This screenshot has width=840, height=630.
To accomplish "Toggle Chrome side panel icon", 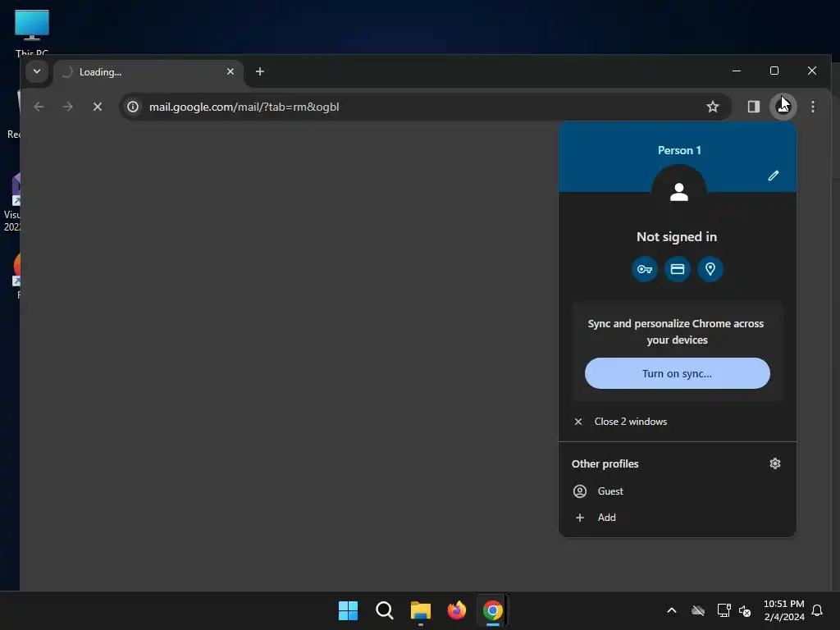I will coord(754,107).
